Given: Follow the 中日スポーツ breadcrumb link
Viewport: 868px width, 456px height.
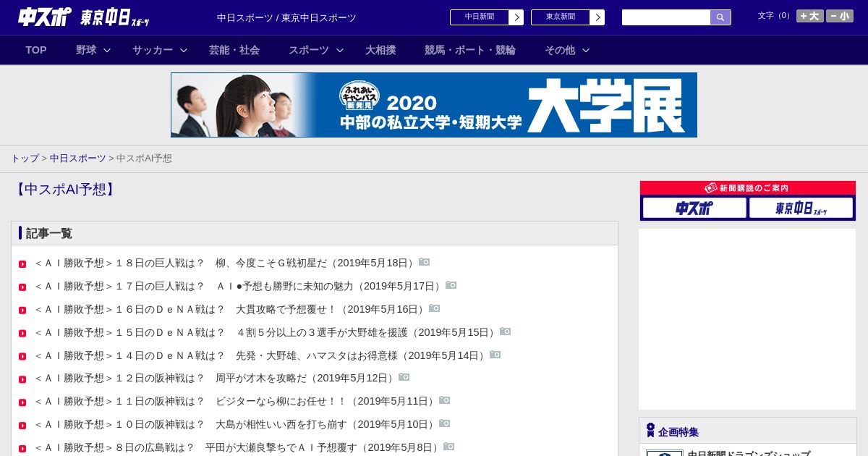Looking at the screenshot, I should coord(77,158).
